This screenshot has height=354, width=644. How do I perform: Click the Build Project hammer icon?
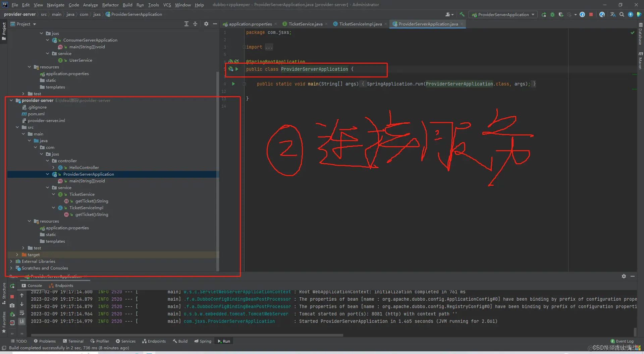pyautogui.click(x=462, y=14)
